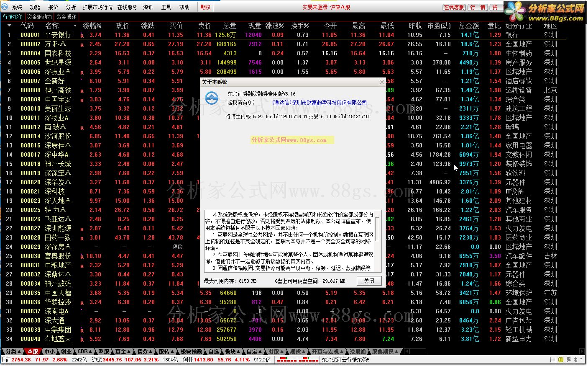Click the 沪深 index value 3445.75
588x366 pixels.
point(113,360)
